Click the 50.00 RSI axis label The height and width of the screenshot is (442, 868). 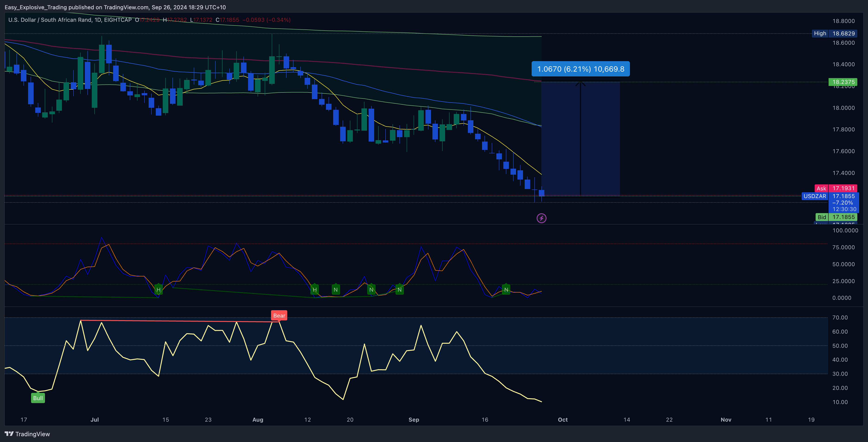(x=840, y=346)
